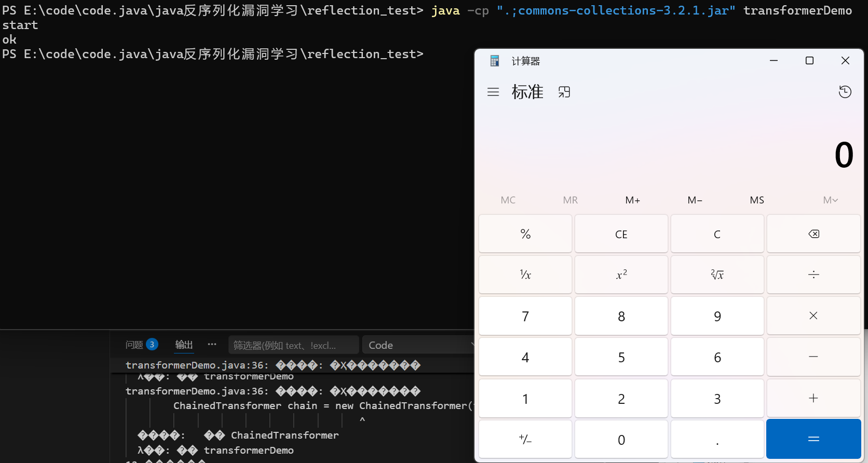This screenshot has height=463, width=868.
Task: Switch to the 输出 output tab
Action: (x=184, y=345)
